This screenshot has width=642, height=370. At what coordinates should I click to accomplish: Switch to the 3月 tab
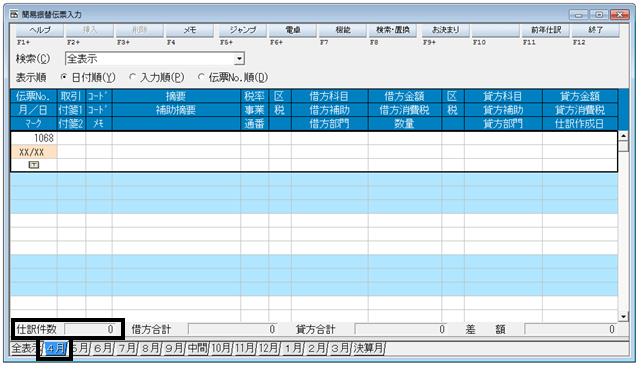click(x=340, y=349)
